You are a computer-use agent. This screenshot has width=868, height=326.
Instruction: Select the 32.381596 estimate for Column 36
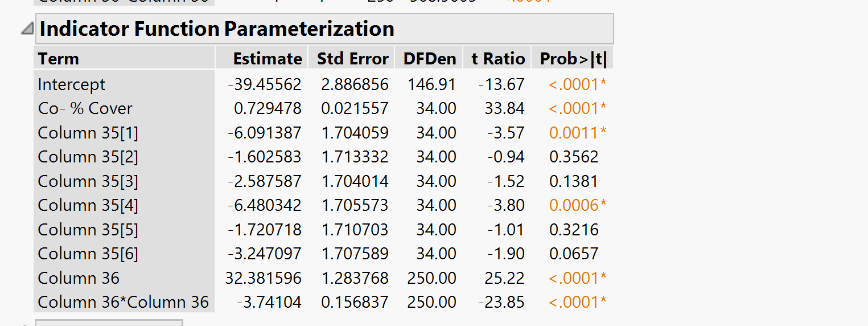(x=264, y=278)
